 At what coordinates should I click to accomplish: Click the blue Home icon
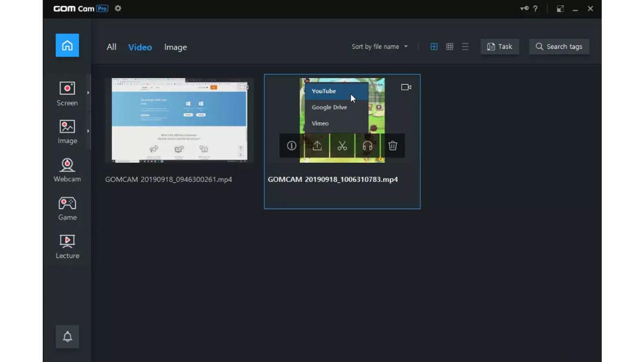click(x=67, y=46)
